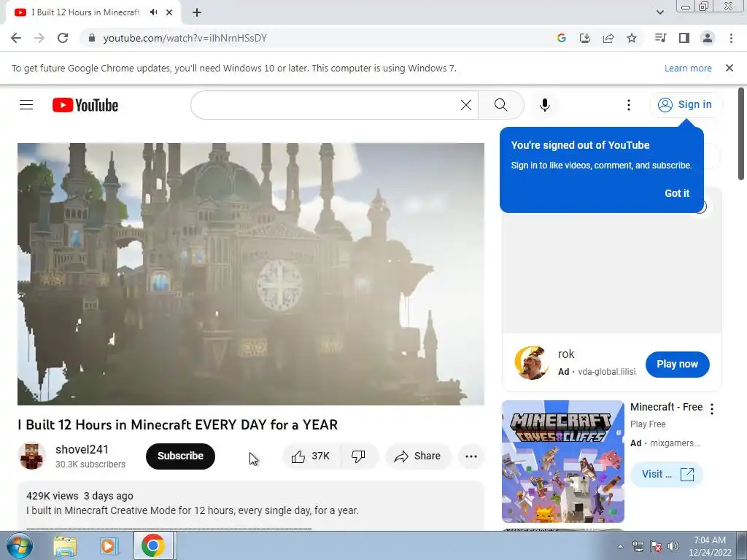The height and width of the screenshot is (560, 747).
Task: Click the video title text
Action: point(178,425)
